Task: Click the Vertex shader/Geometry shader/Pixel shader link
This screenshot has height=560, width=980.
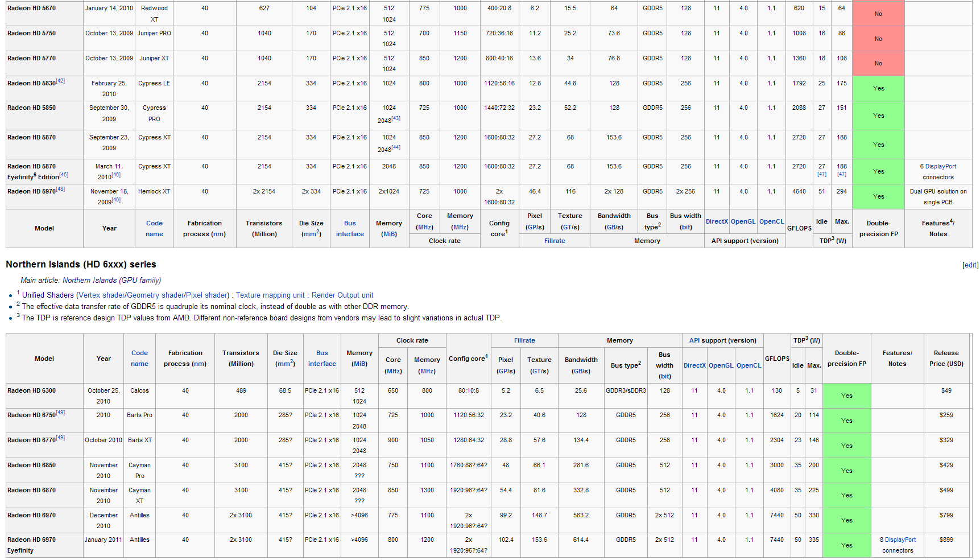Action: [152, 295]
